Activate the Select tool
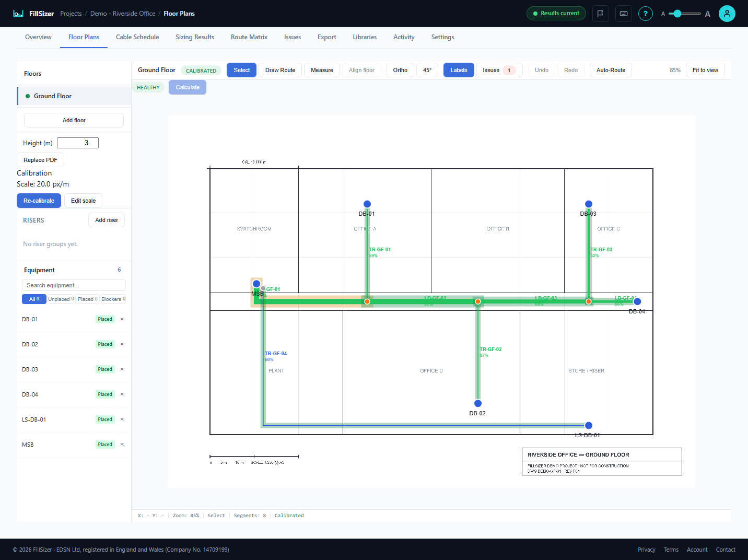The image size is (748, 560). pos(241,70)
